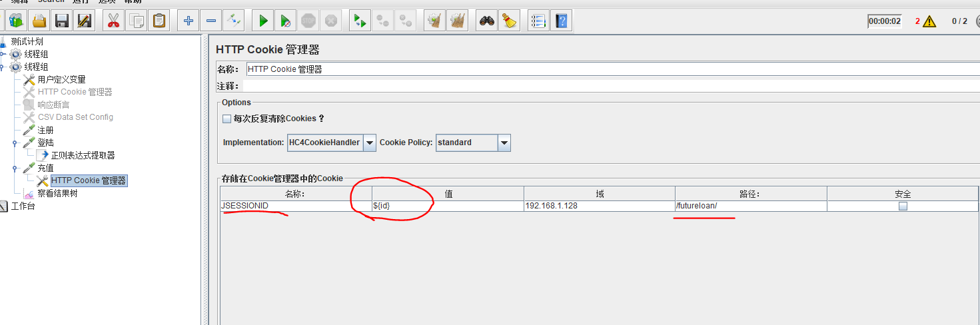Open the Function Helper list icon
Viewport: 980px width, 325px height.
pos(539,21)
